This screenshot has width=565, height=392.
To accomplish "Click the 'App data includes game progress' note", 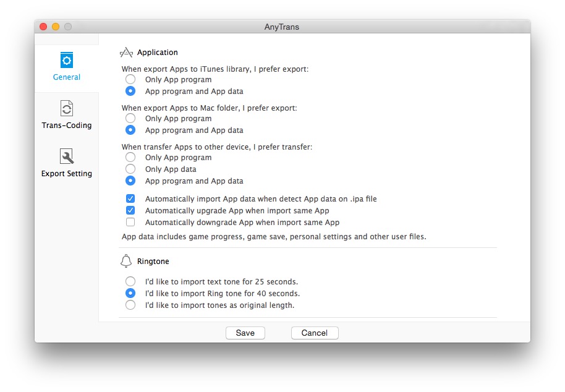I will coord(274,237).
